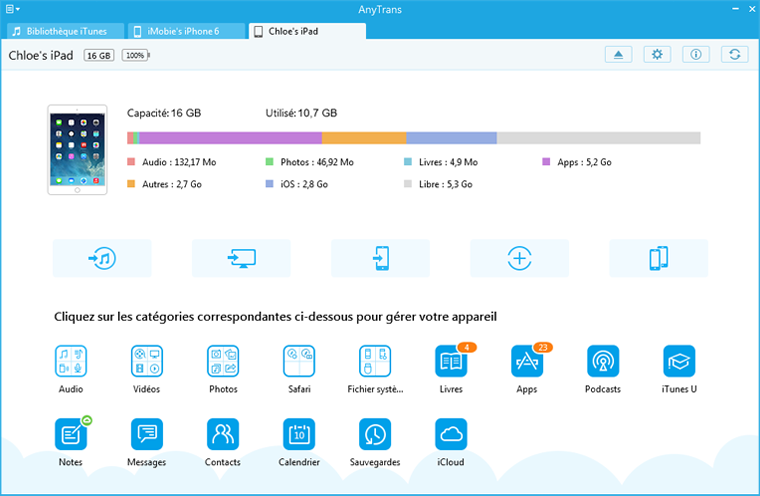
Task: Click the orange 4 badge on Livres
Action: [467, 347]
